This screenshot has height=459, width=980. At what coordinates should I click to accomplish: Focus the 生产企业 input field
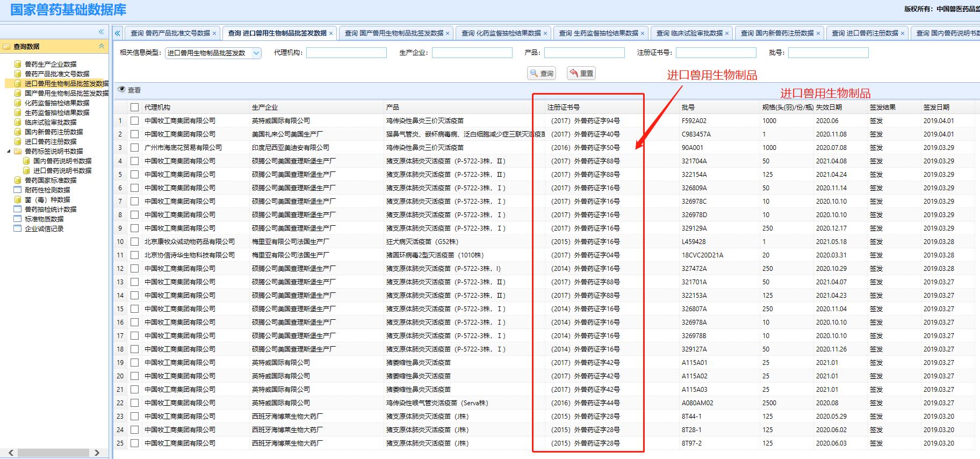point(472,53)
